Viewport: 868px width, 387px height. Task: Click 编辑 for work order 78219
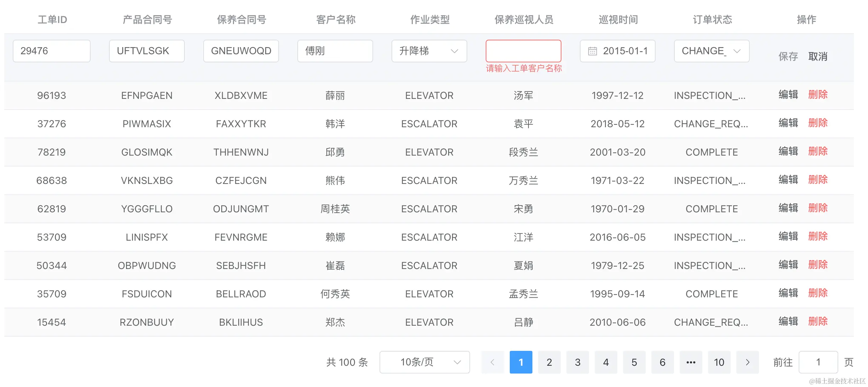[x=788, y=151]
